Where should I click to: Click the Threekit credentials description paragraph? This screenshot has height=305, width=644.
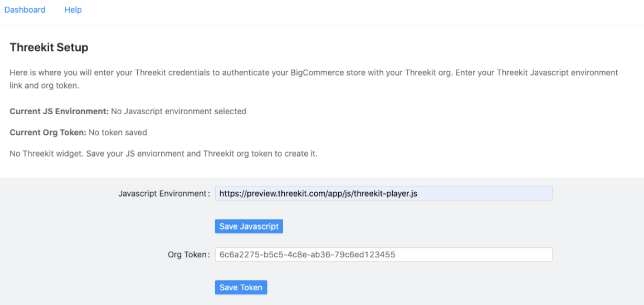coord(314,79)
